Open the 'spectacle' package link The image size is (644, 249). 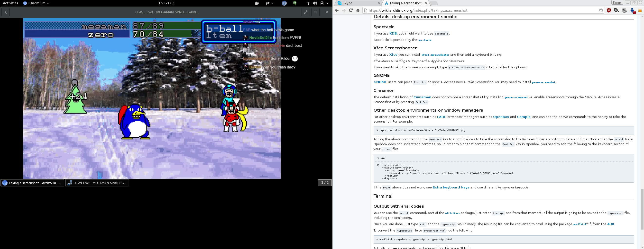pos(425,40)
